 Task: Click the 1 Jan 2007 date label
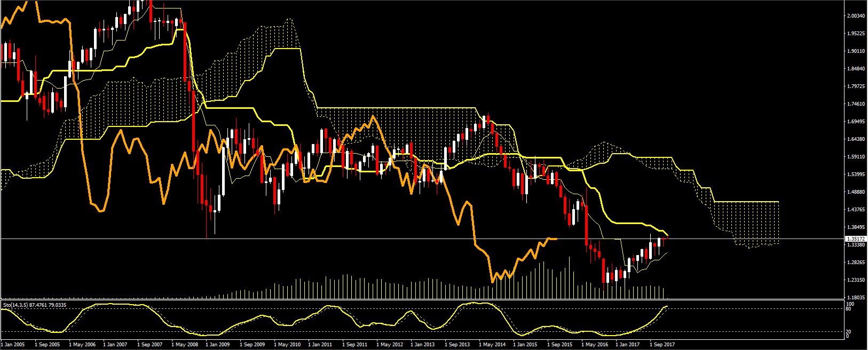(x=115, y=345)
